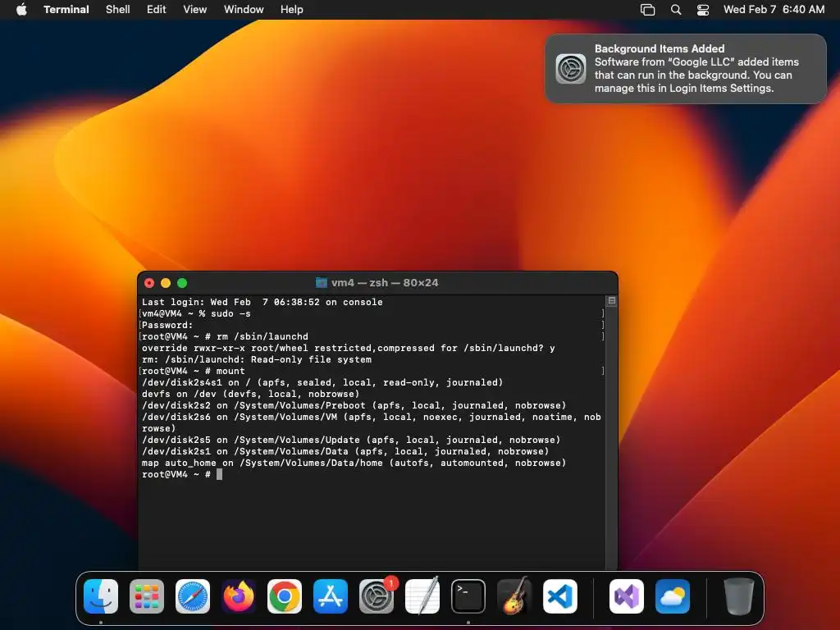
Task: Open Spotlight search in menu bar
Action: pyautogui.click(x=676, y=10)
